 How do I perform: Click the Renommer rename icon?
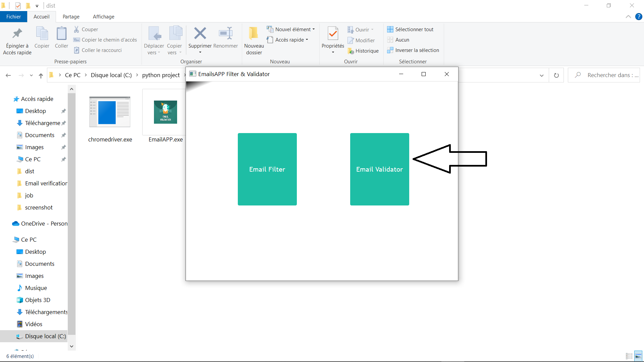click(x=225, y=34)
